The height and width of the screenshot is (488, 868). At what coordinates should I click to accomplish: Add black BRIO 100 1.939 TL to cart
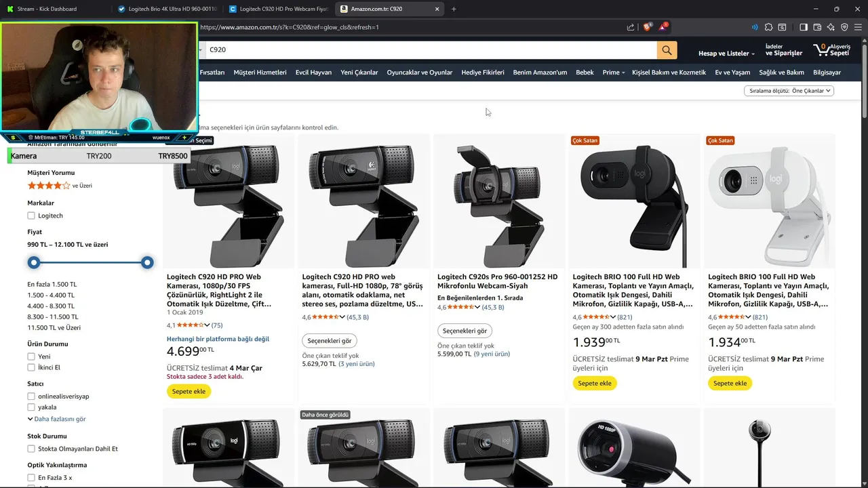click(595, 383)
